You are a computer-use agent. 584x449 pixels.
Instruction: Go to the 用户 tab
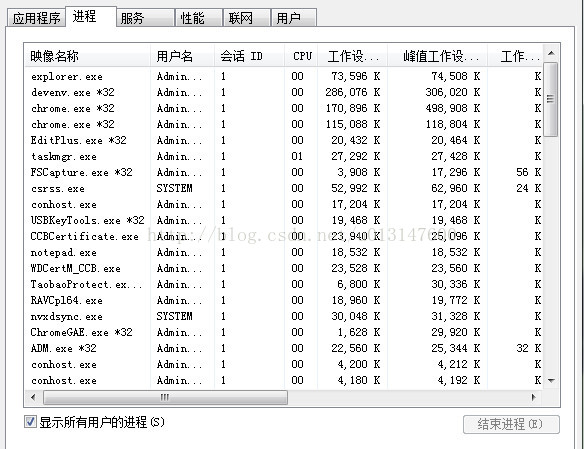[x=294, y=18]
